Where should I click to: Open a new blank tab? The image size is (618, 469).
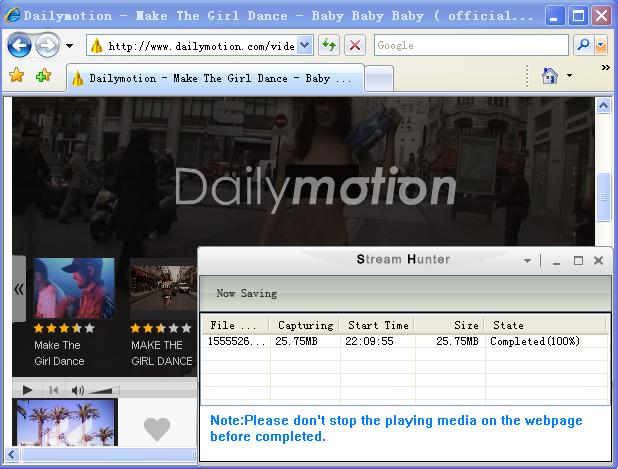[x=379, y=78]
